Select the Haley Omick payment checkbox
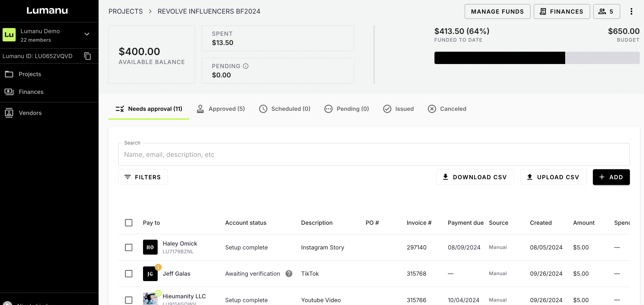The height and width of the screenshot is (305, 644). click(129, 247)
